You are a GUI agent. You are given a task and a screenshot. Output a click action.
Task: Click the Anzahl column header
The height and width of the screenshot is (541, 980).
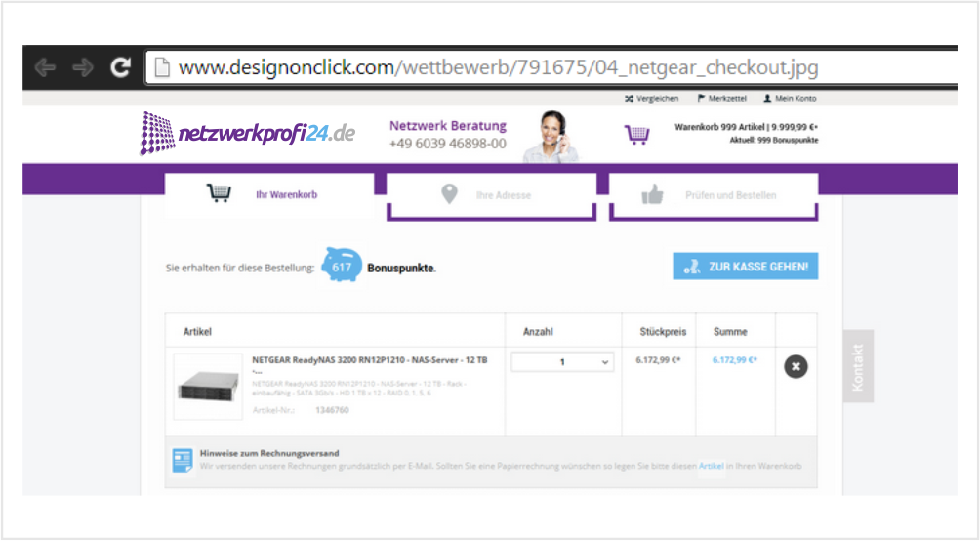[538, 331]
